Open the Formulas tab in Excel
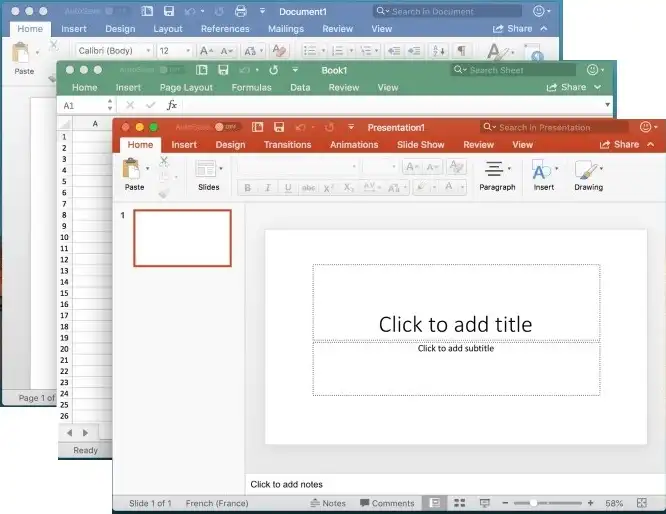Screen dimensions: 666x514 tap(251, 88)
